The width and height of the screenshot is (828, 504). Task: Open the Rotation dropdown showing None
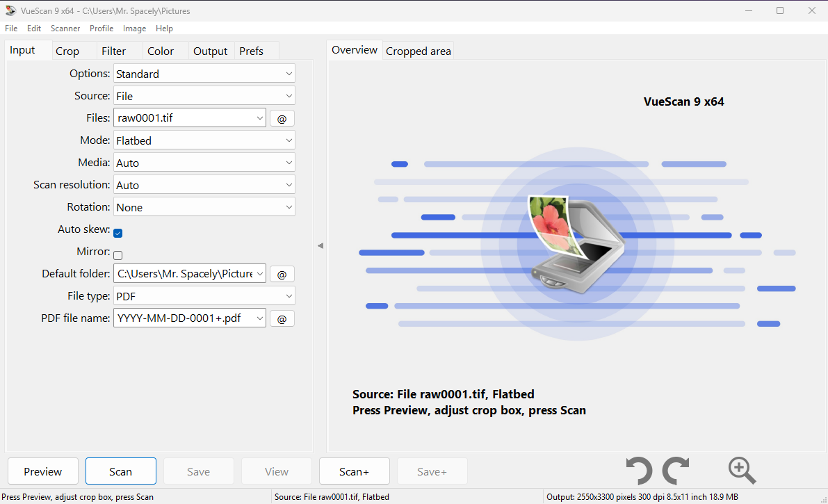[204, 207]
